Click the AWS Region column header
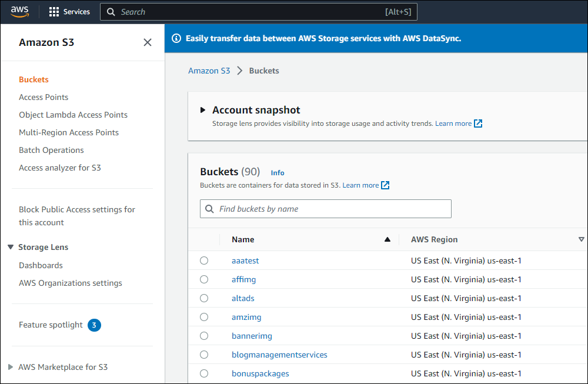 click(435, 239)
